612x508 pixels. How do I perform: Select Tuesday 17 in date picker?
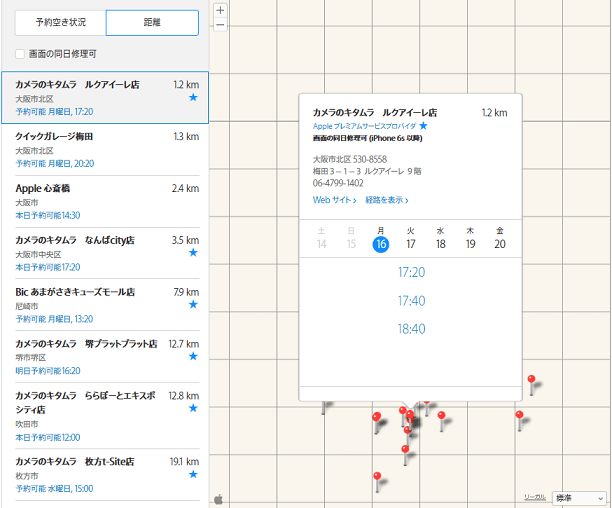pos(411,244)
